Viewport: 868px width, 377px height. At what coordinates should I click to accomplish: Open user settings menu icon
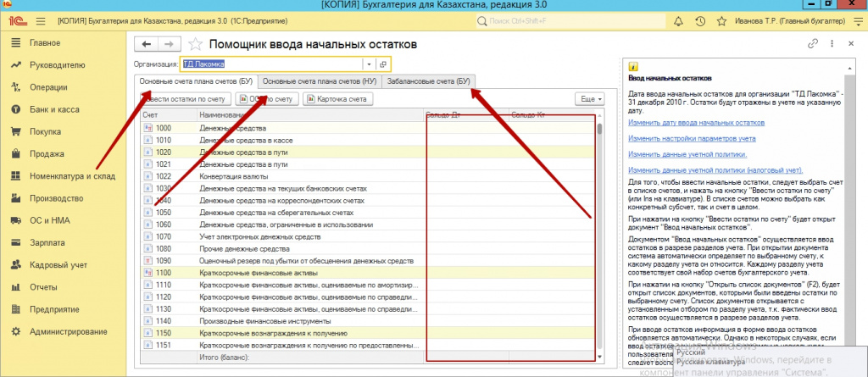tap(858, 21)
